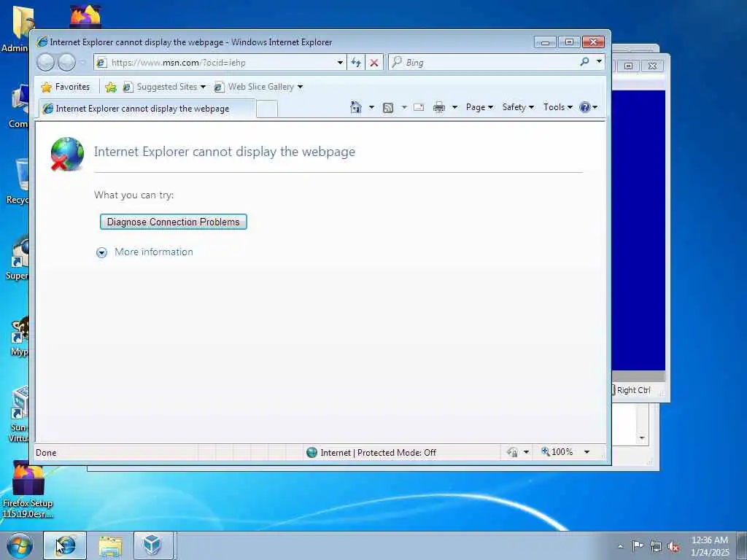This screenshot has height=560, width=747.
Task: Select the 'cannot display the webpage' tab
Action: coord(147,109)
